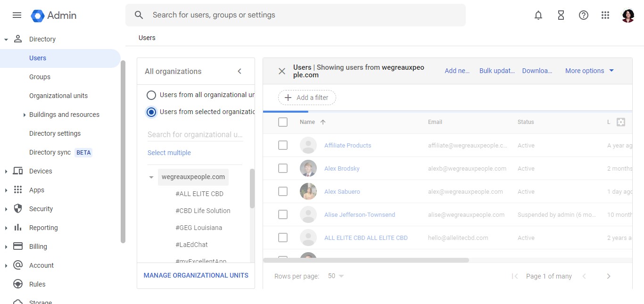Viewport: 644px width, 304px height.
Task: Open Groups in the Directory menu
Action: tap(40, 77)
